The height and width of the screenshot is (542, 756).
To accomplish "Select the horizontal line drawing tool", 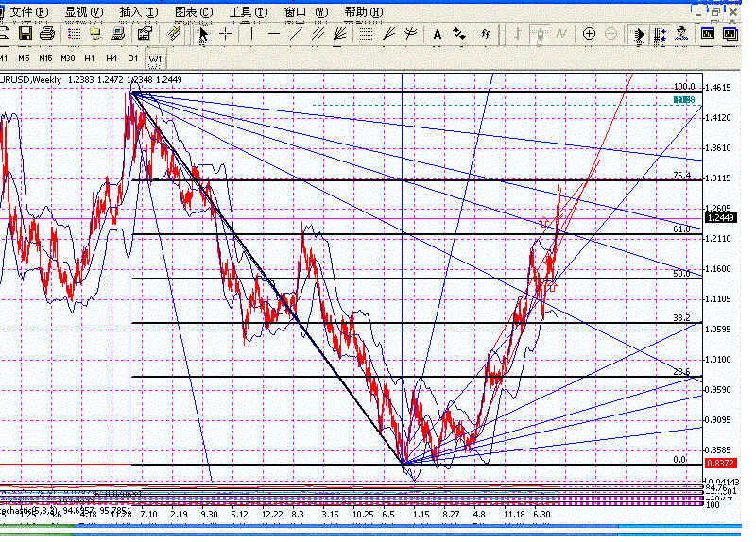I will 274,34.
